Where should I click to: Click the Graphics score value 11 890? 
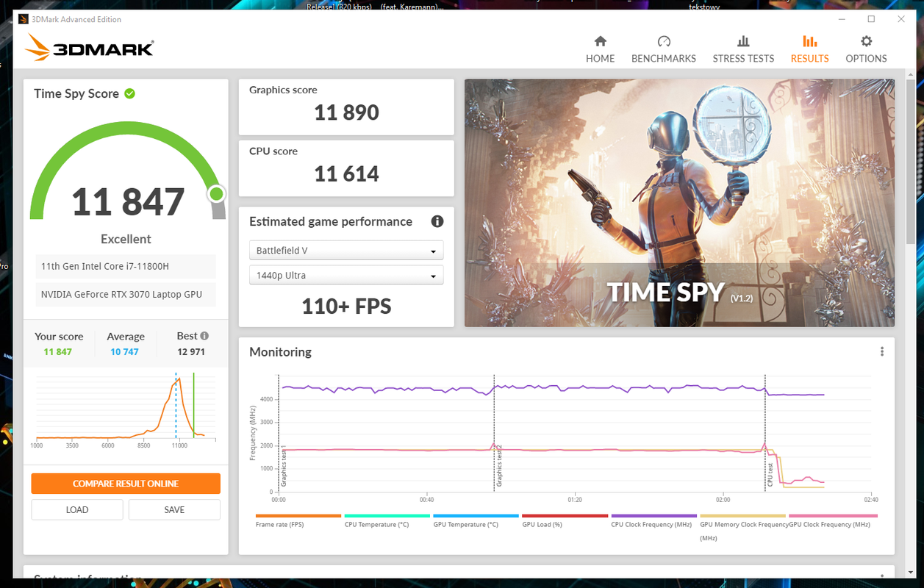point(346,112)
